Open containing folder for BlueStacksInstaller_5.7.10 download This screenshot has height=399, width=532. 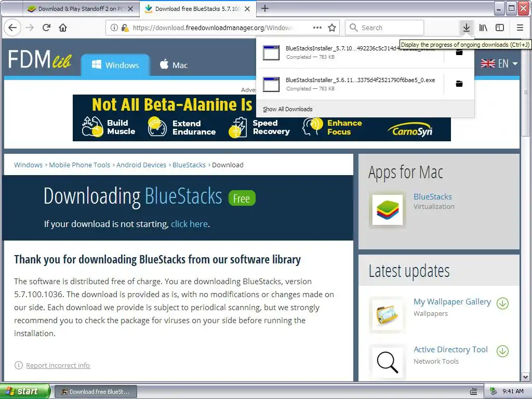point(459,52)
